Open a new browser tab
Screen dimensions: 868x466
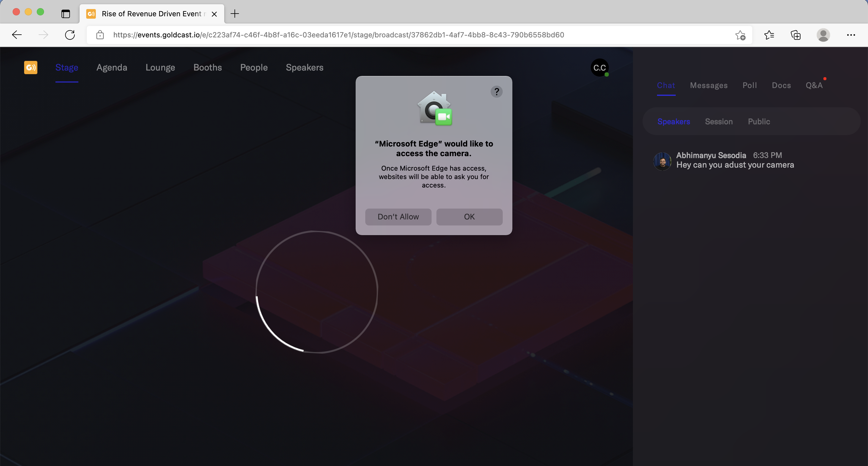(x=234, y=14)
